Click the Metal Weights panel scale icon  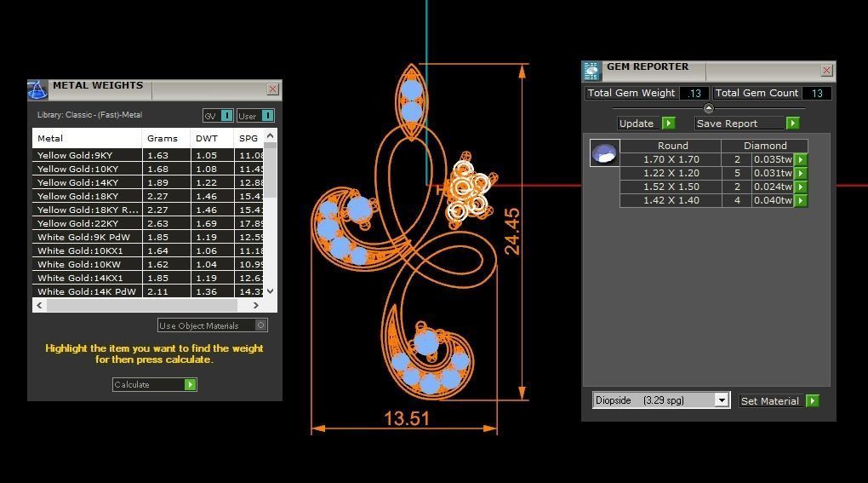pos(37,89)
